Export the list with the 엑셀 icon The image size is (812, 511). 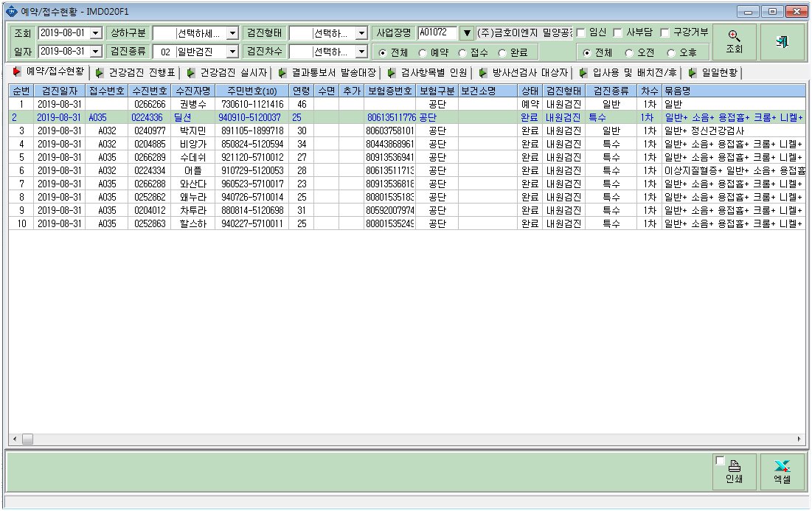pyautogui.click(x=782, y=465)
